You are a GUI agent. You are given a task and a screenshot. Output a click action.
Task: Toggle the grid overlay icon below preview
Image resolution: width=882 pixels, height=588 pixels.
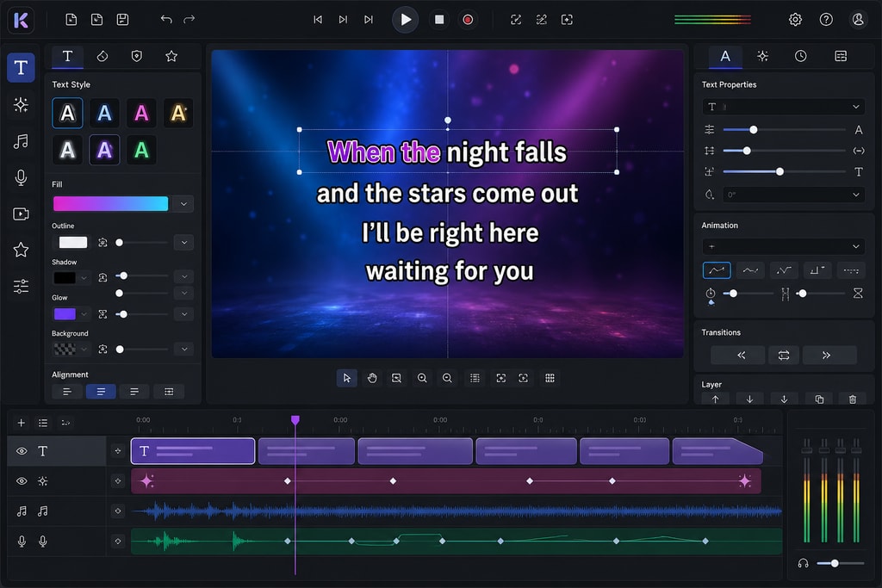(550, 378)
